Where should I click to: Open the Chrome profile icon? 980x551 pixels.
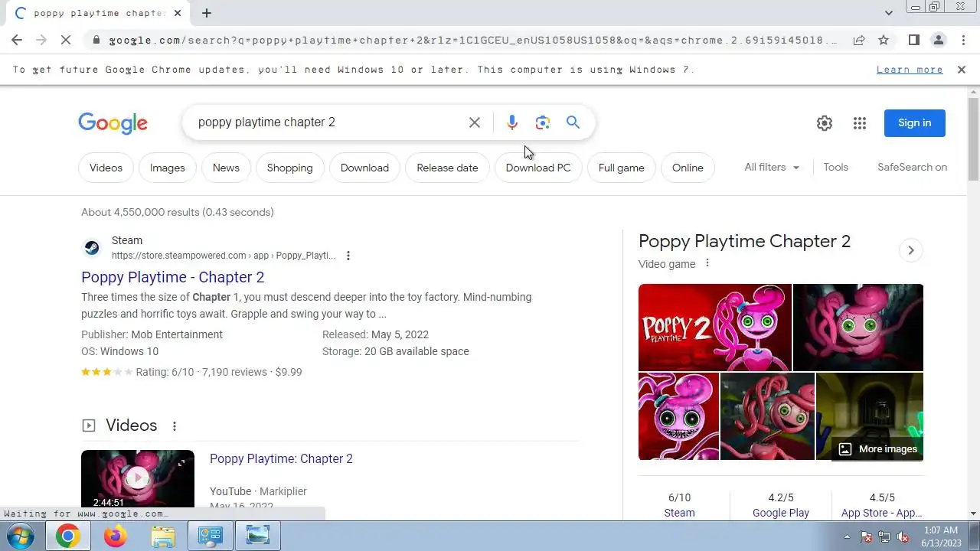pyautogui.click(x=939, y=40)
